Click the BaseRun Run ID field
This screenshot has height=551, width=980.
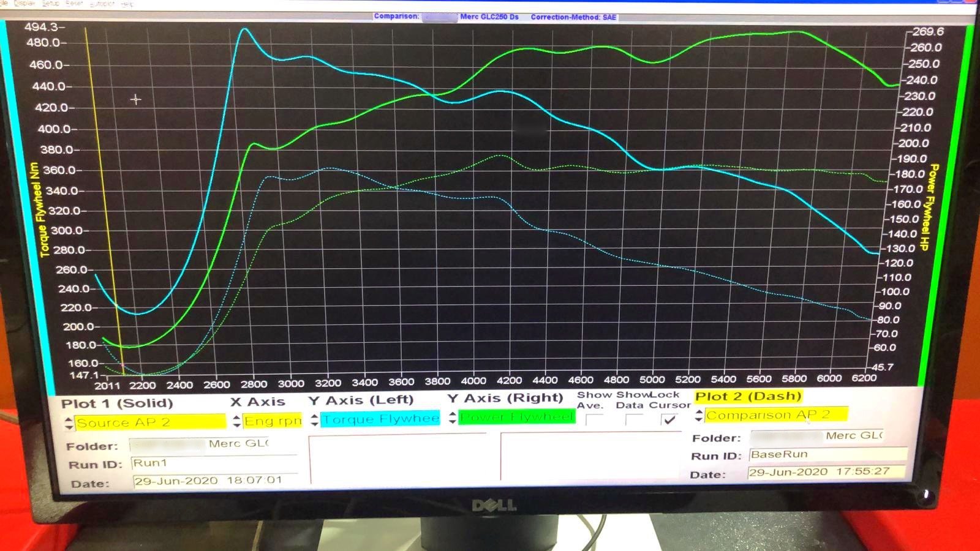827,454
